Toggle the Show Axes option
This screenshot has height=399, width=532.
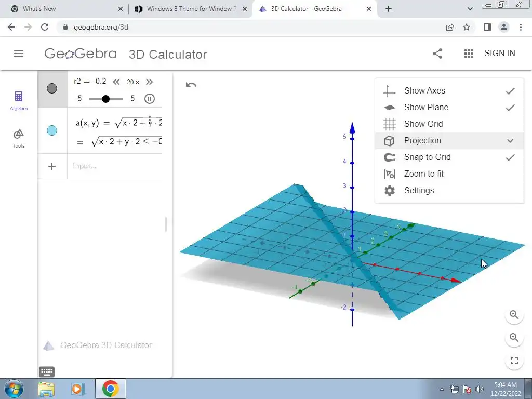(x=449, y=90)
